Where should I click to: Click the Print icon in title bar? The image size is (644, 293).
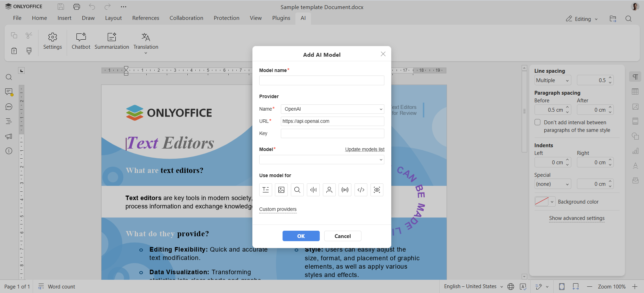[77, 7]
